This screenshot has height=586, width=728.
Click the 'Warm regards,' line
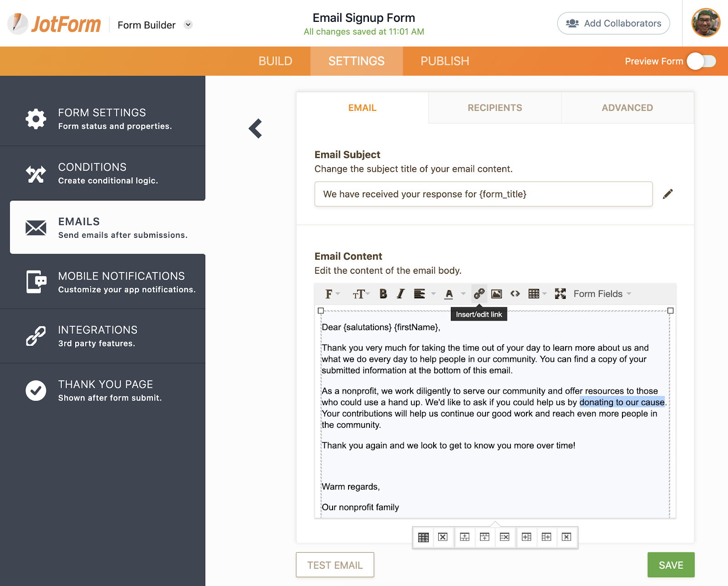pyautogui.click(x=351, y=487)
